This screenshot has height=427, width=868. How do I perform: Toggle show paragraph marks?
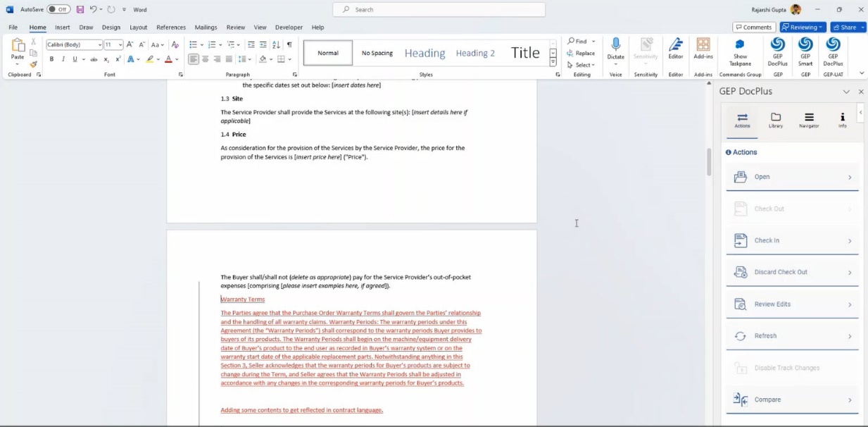click(289, 44)
